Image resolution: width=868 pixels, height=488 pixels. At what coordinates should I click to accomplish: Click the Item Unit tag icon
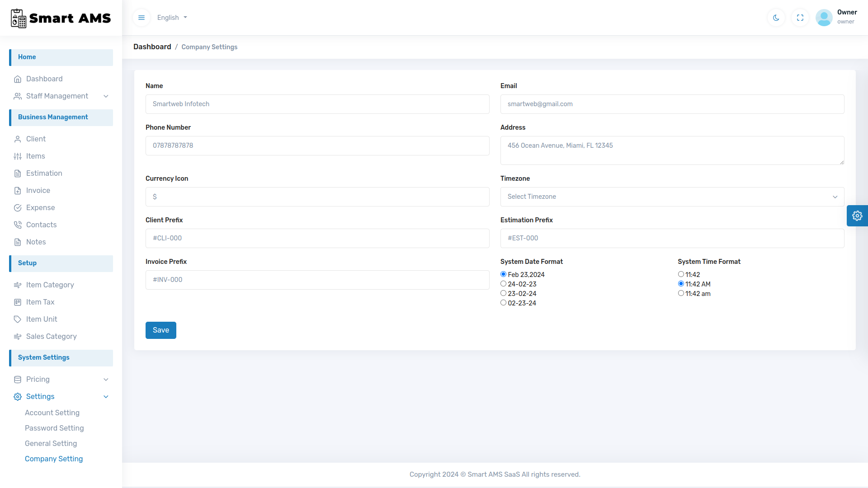[x=18, y=319]
